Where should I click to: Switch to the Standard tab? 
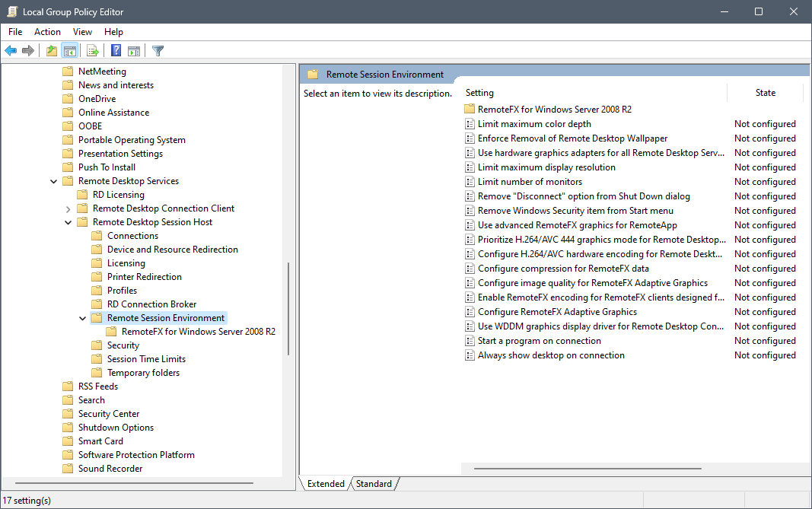tap(374, 484)
